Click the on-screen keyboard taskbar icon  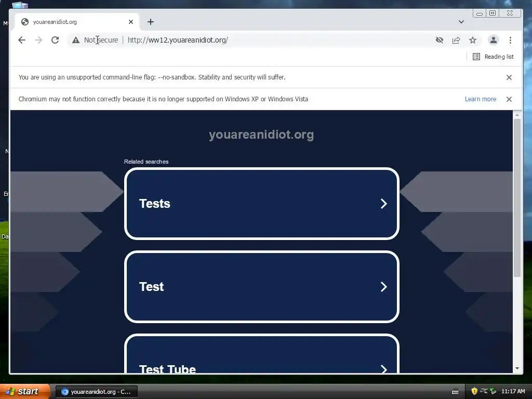coord(455,392)
